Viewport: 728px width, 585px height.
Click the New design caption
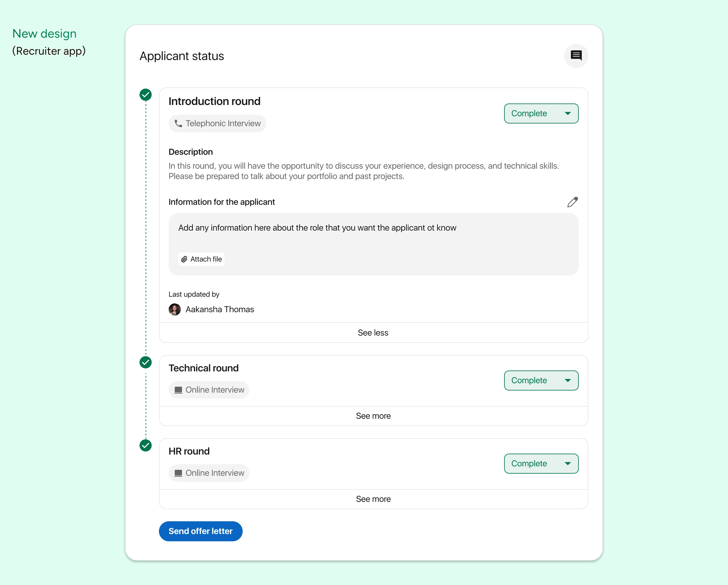pyautogui.click(x=44, y=33)
